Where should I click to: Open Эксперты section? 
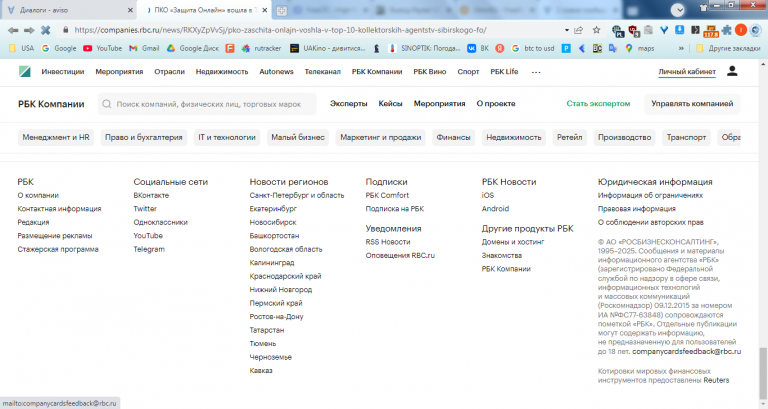348,103
